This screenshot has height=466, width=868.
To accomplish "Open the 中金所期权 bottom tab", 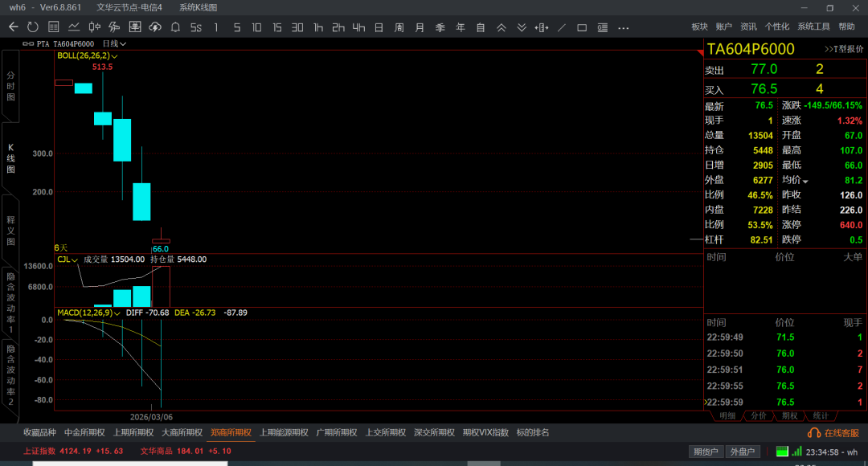I will tap(84, 433).
